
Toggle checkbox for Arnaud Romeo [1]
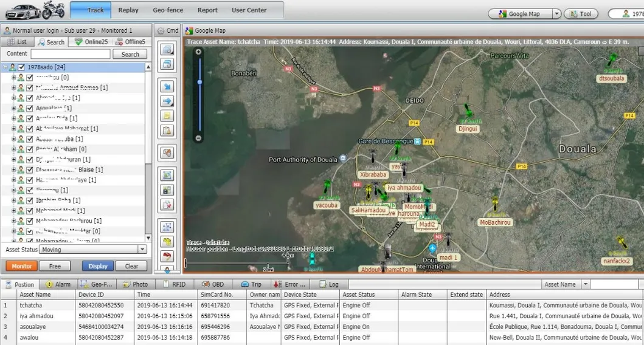click(x=30, y=87)
